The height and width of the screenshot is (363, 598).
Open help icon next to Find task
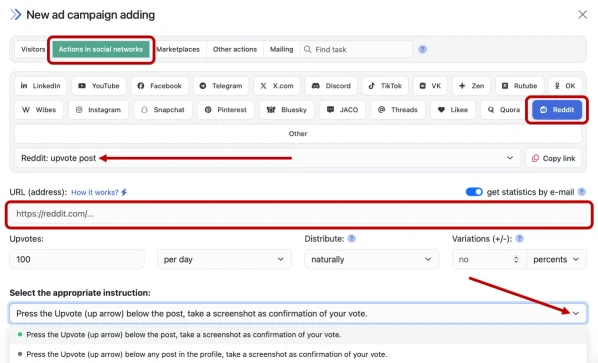click(423, 50)
